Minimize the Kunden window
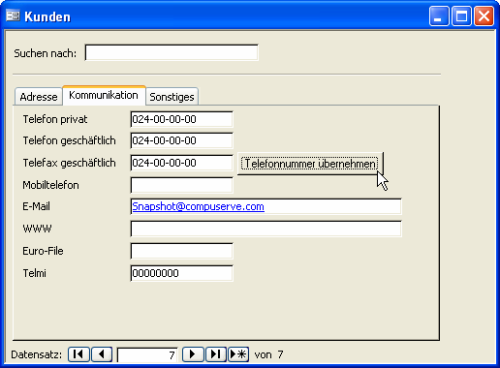Viewport: 500px width, 368px height. pos(439,16)
